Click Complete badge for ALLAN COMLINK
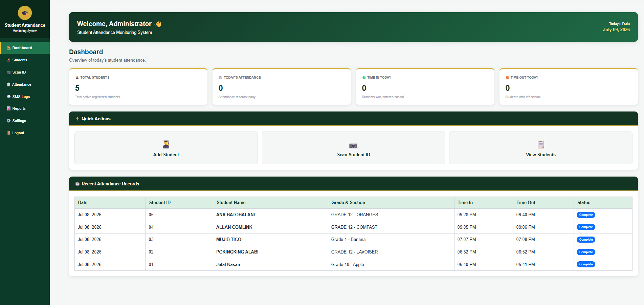This screenshot has width=644, height=305. [x=586, y=227]
